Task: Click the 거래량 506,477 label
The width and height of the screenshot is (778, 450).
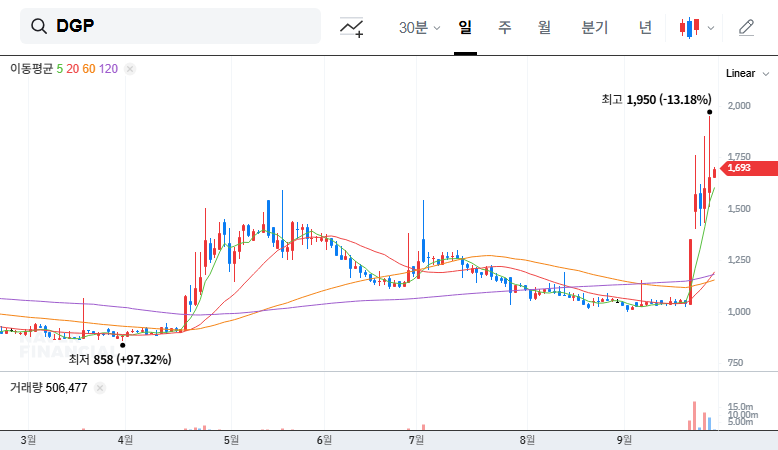Action: click(x=49, y=388)
